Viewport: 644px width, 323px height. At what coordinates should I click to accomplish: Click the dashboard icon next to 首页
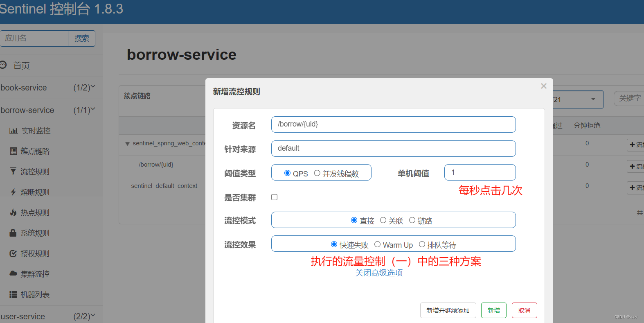pos(3,65)
